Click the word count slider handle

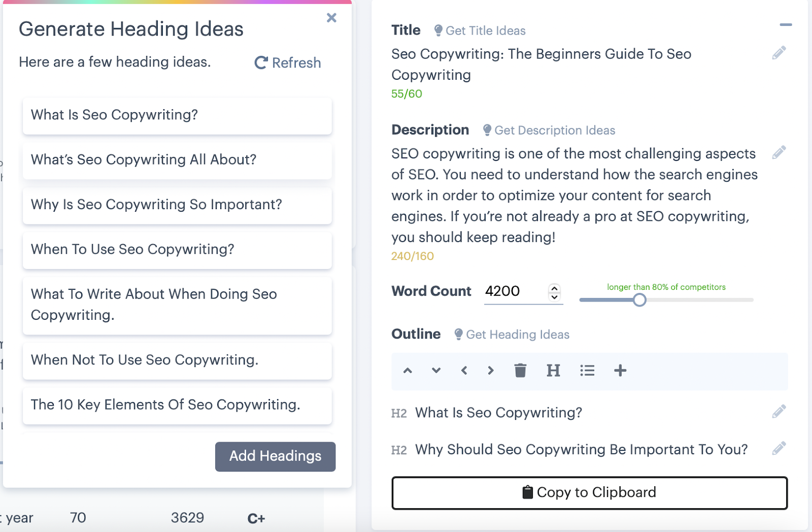(x=639, y=300)
